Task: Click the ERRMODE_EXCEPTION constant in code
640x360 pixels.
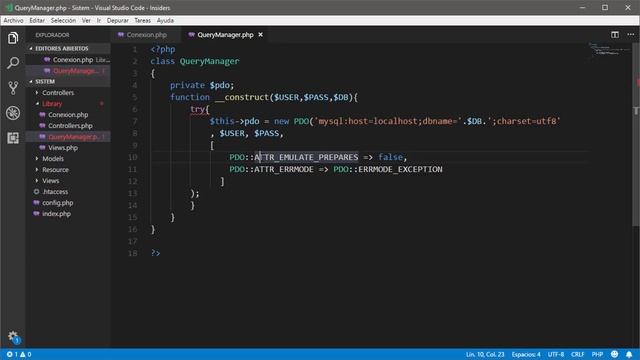Action: pos(400,169)
